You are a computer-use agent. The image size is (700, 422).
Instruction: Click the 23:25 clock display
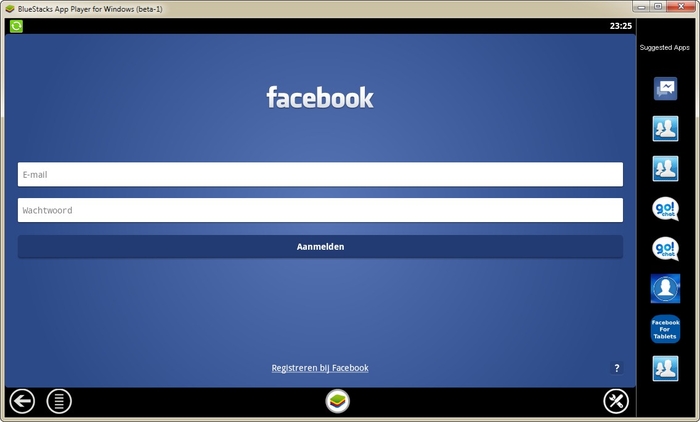(x=621, y=26)
